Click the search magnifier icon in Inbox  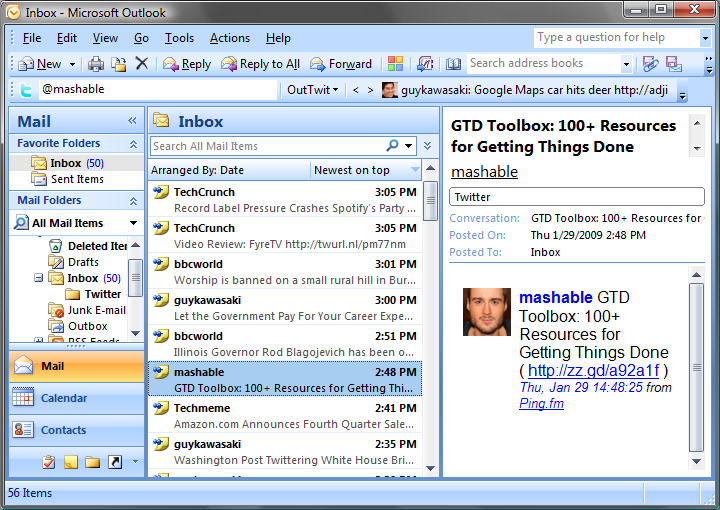click(x=392, y=146)
